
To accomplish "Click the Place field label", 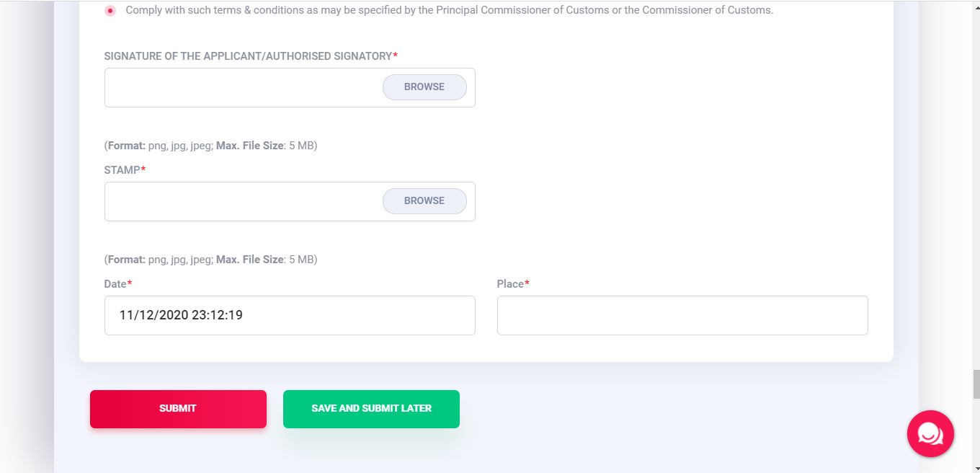I will pos(510,284).
